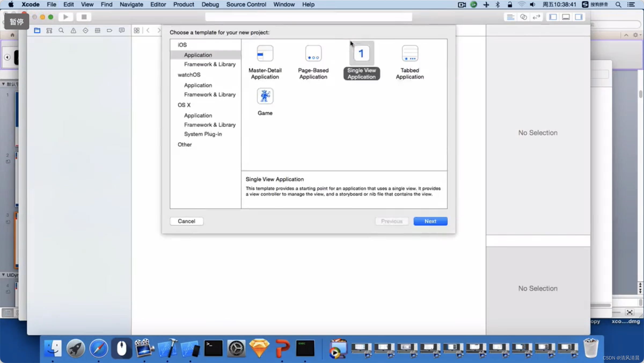Open the Find navigator magnifier icon
Screen dimensions: 644x363
point(61,30)
